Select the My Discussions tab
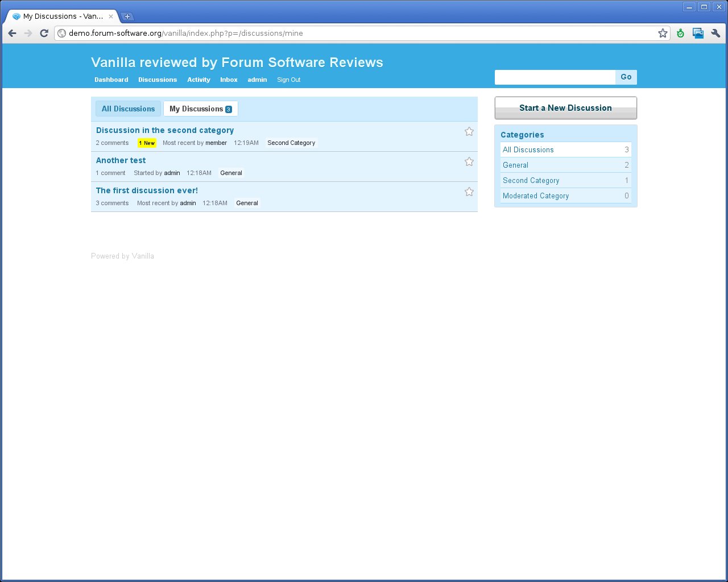This screenshot has width=728, height=582. (x=200, y=109)
